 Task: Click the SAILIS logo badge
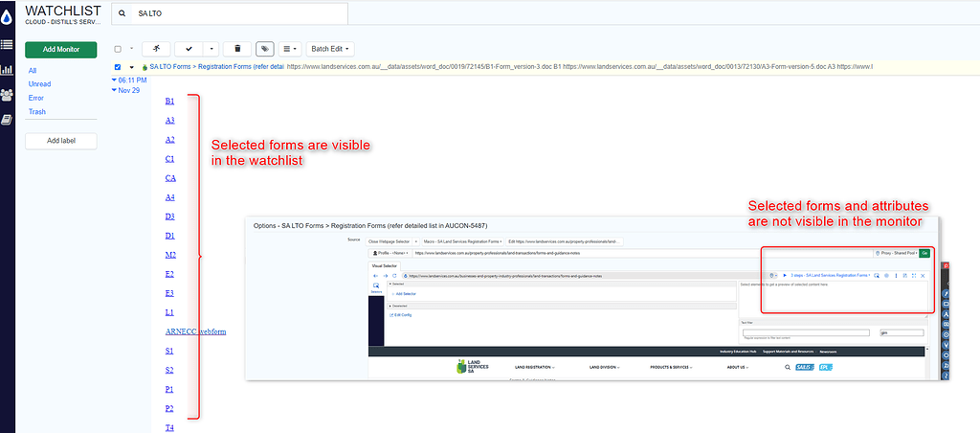[804, 367]
